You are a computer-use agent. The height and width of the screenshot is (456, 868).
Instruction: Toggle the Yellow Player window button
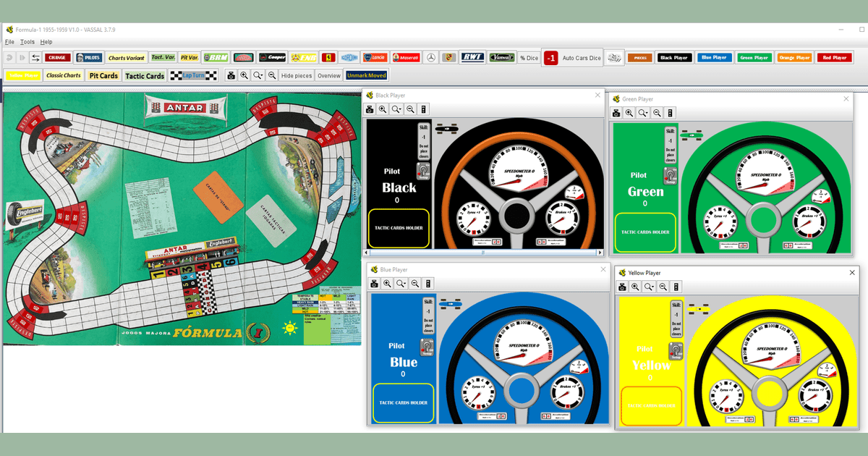(22, 75)
